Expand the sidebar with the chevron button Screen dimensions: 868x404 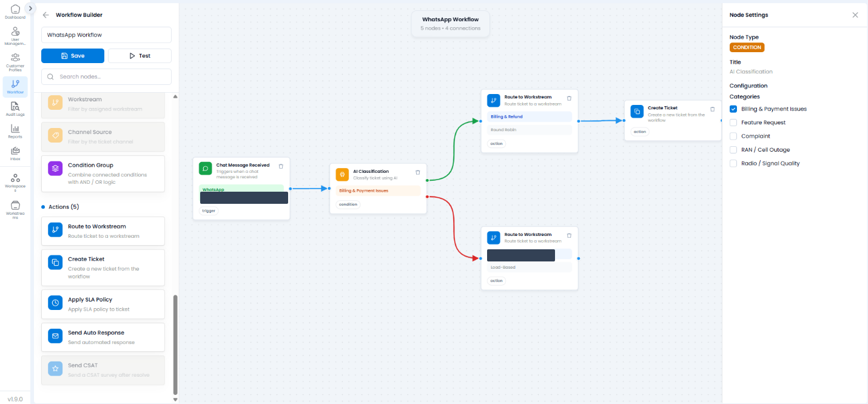[30, 8]
